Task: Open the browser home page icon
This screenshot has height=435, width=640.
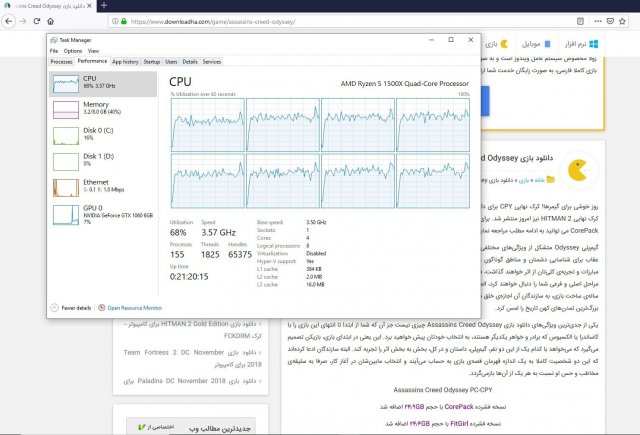Action: (50, 21)
